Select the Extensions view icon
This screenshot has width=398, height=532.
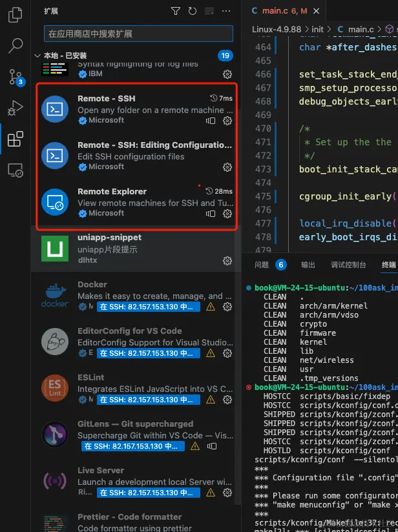coord(16,139)
